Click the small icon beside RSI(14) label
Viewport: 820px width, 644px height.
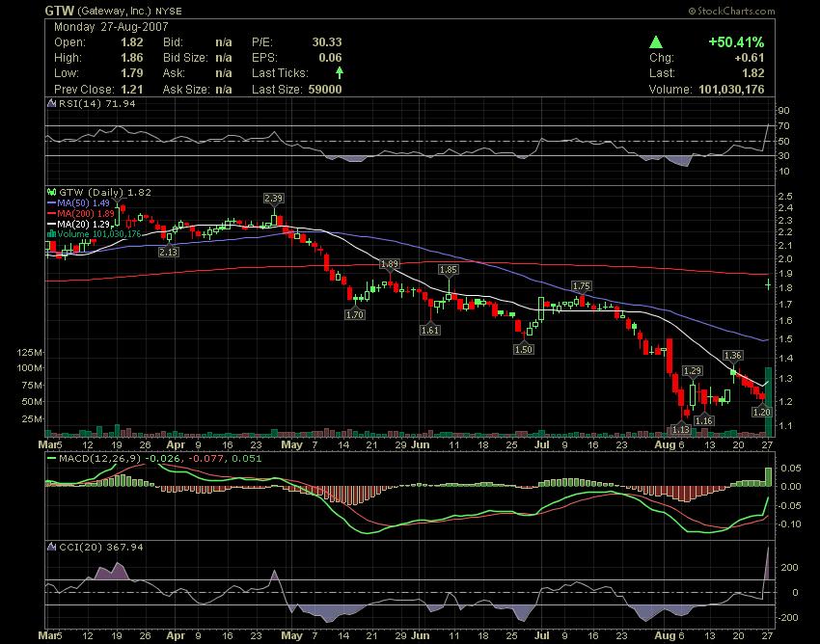(x=51, y=103)
